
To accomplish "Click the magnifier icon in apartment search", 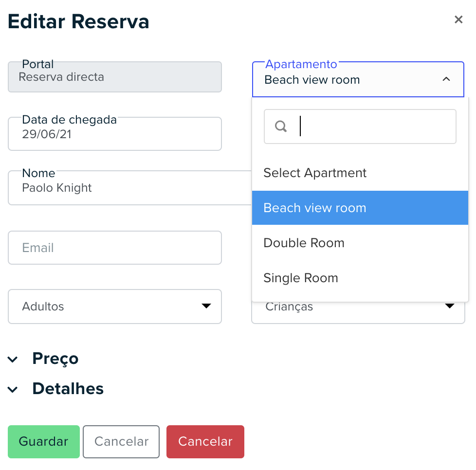I will click(x=281, y=126).
